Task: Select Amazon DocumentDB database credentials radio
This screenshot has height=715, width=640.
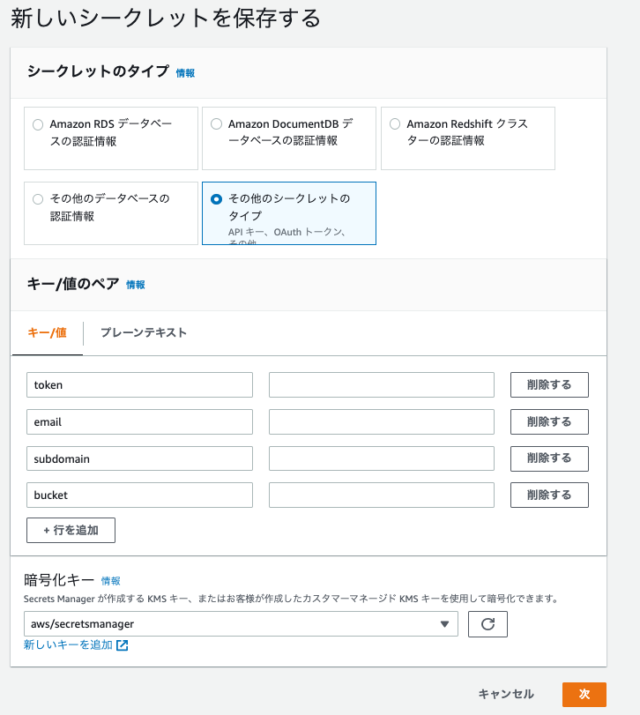Action: click(x=217, y=124)
